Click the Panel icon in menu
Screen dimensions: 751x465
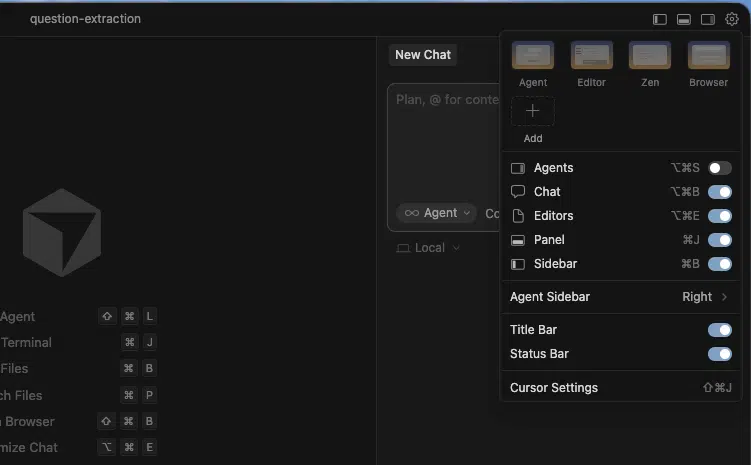(518, 240)
